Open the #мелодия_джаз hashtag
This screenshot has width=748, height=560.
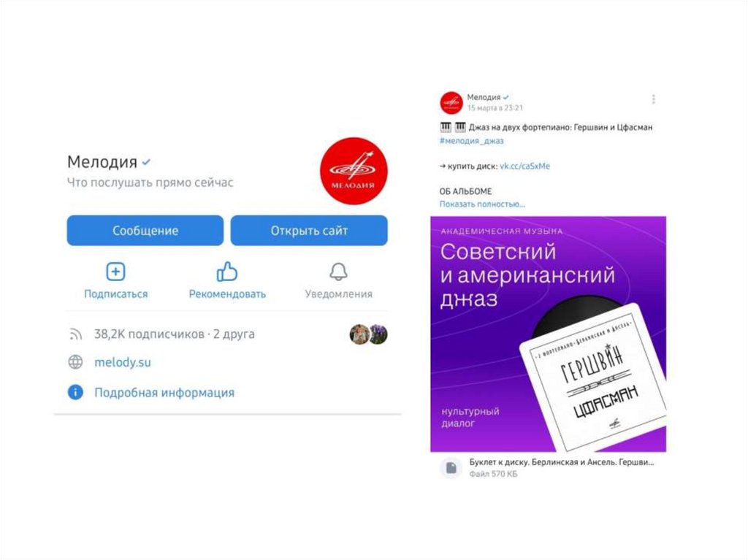[x=471, y=141]
